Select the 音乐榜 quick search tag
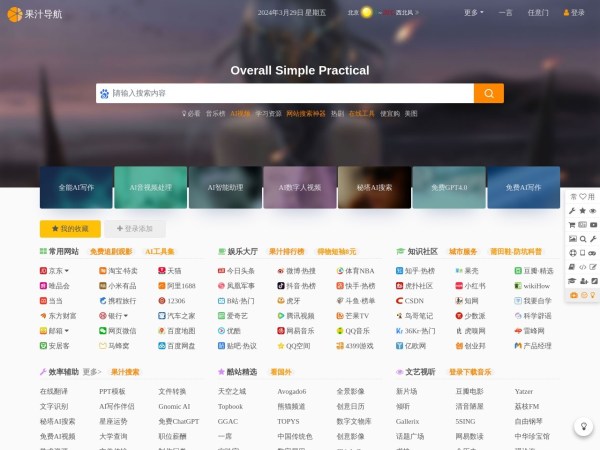600x450 pixels. [215, 114]
